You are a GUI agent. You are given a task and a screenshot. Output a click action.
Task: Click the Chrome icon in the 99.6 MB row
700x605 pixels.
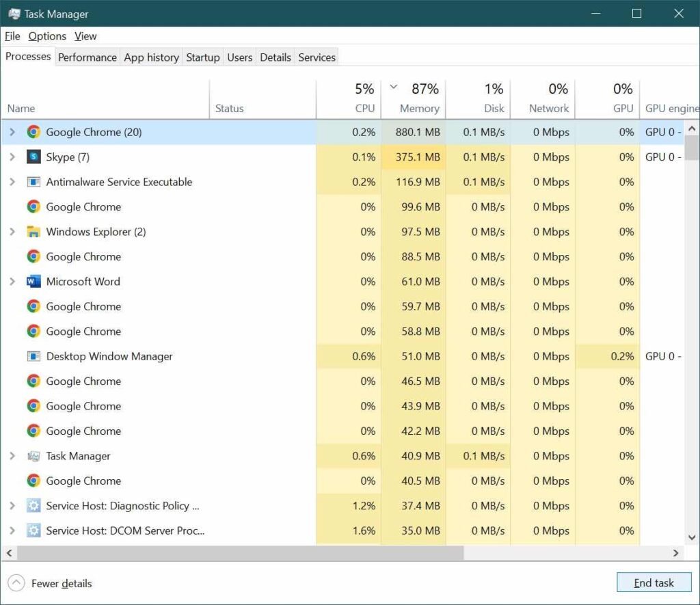33,206
